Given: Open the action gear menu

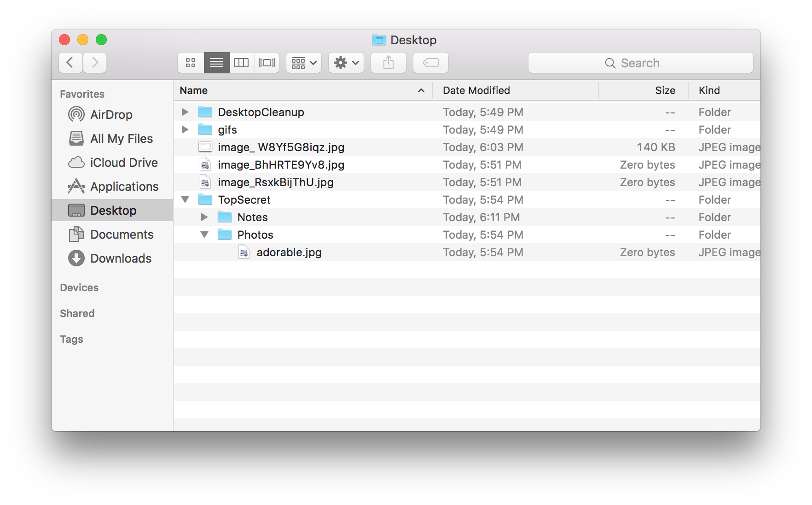Looking at the screenshot, I should click(x=346, y=63).
